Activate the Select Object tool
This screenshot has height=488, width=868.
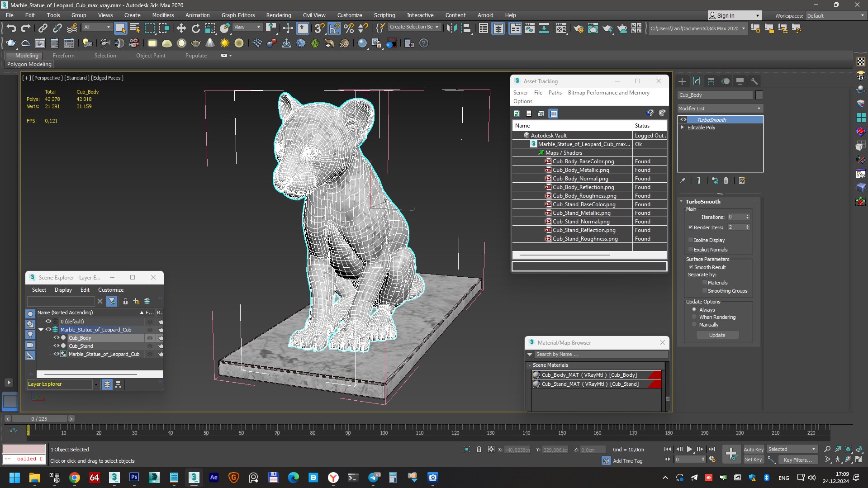120,28
